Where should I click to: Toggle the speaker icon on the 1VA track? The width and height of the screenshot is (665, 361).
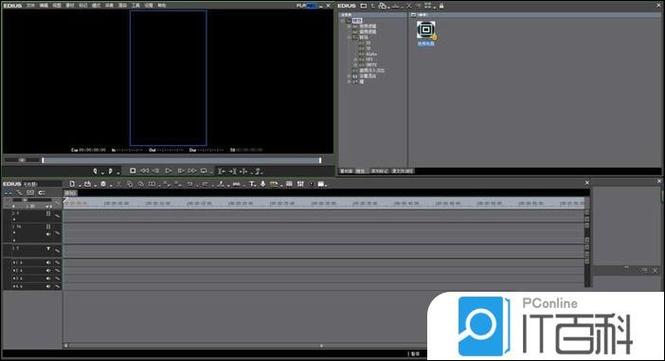tap(48, 234)
